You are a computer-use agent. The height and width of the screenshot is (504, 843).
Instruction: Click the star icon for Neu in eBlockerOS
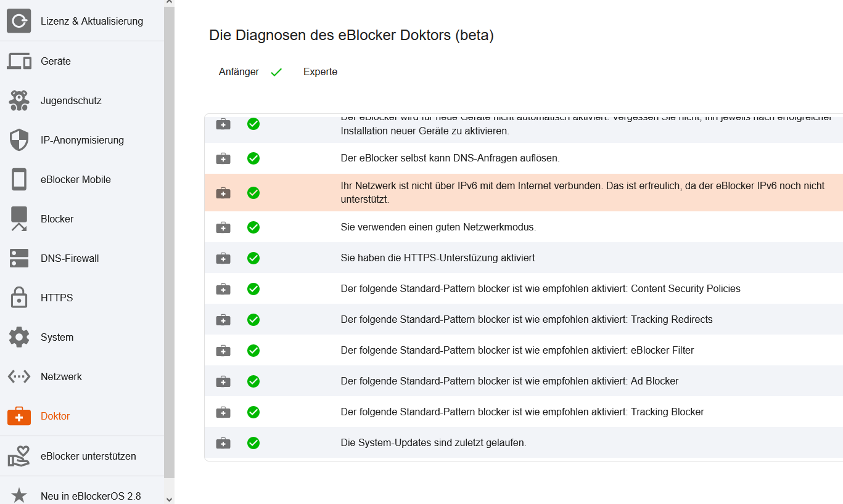[x=19, y=495]
